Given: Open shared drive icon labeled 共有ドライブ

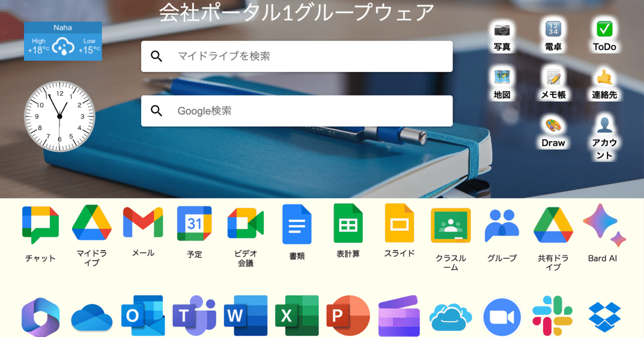Looking at the screenshot, I should (553, 224).
